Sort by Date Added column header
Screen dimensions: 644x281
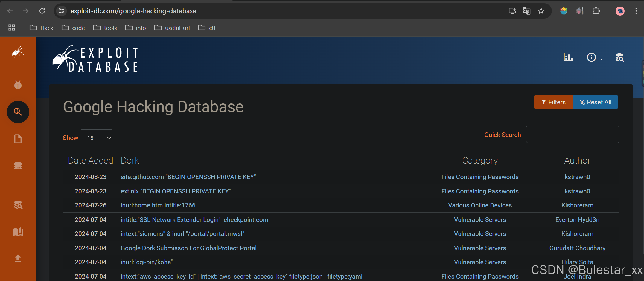tap(91, 161)
